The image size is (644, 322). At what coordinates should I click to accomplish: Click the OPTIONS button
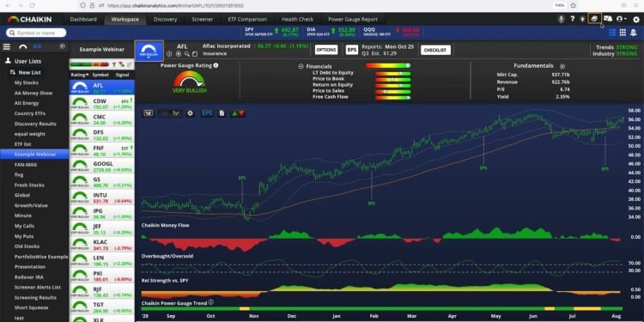(326, 50)
